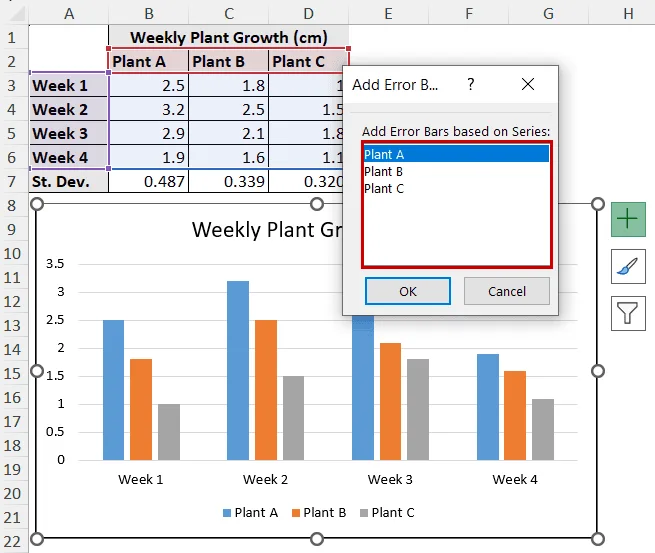
Task: Click the Weekly Plant Growth (cm) title cell
Action: [228, 38]
